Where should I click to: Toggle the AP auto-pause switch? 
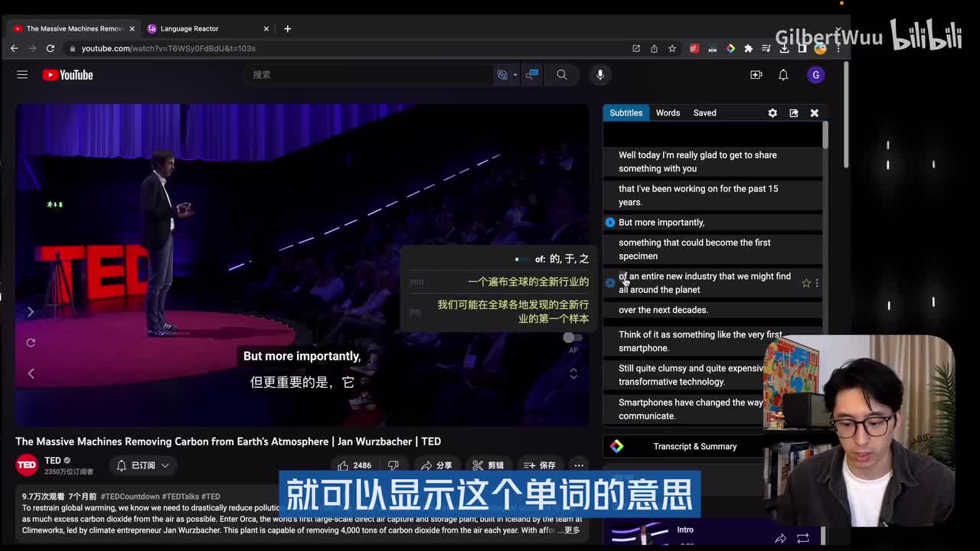click(573, 337)
